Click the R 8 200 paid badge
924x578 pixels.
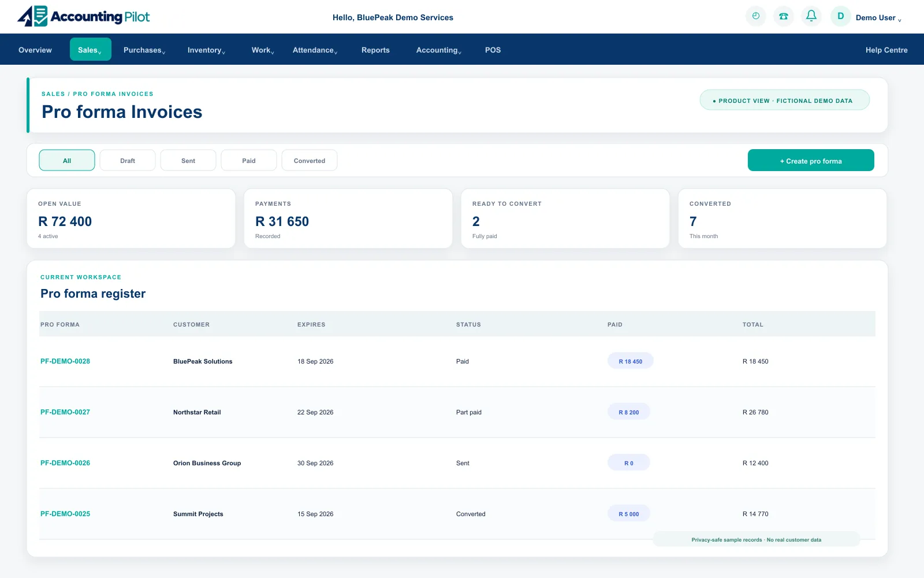tap(629, 412)
